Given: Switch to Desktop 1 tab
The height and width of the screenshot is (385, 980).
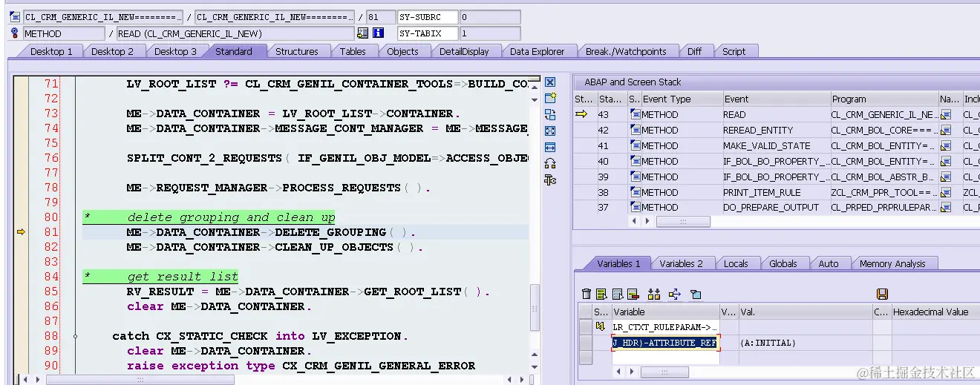Looking at the screenshot, I should [51, 51].
